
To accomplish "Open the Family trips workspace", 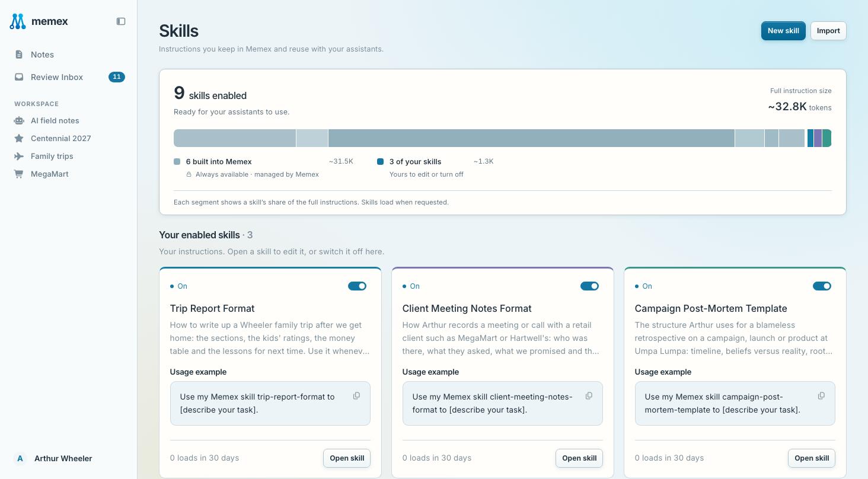I will 69,156.
